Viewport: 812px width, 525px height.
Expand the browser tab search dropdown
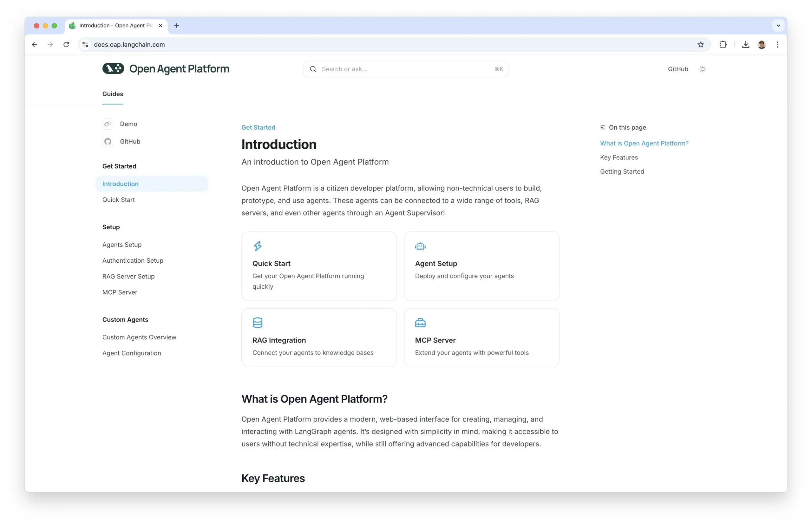778,26
